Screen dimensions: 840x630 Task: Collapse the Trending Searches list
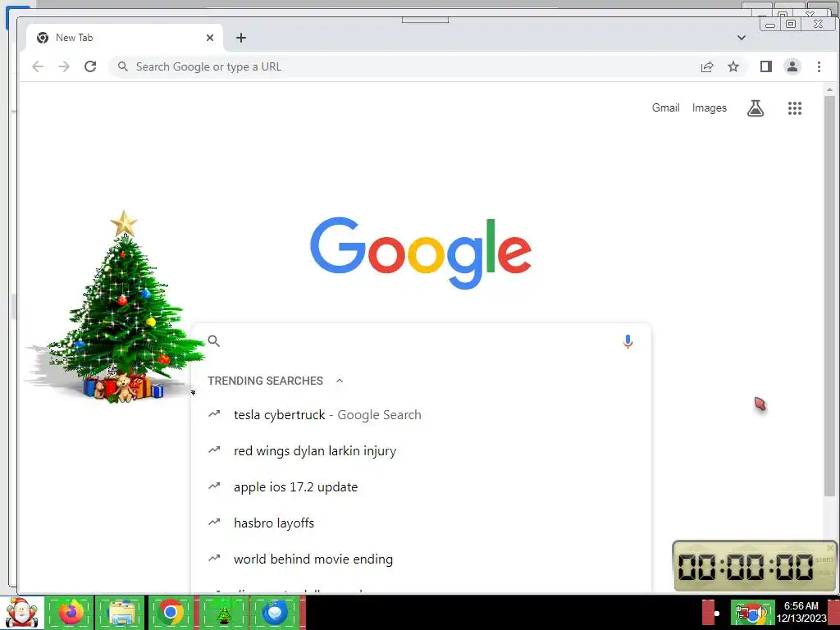339,381
